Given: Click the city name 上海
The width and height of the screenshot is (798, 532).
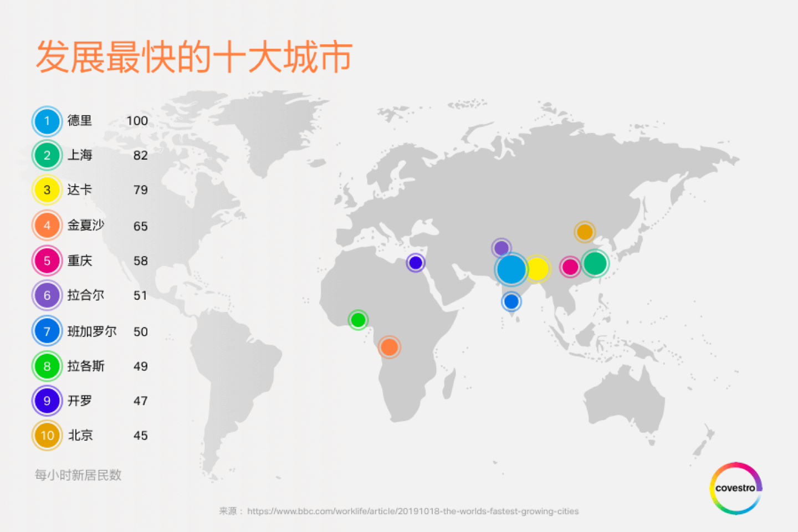Looking at the screenshot, I should 80,155.
